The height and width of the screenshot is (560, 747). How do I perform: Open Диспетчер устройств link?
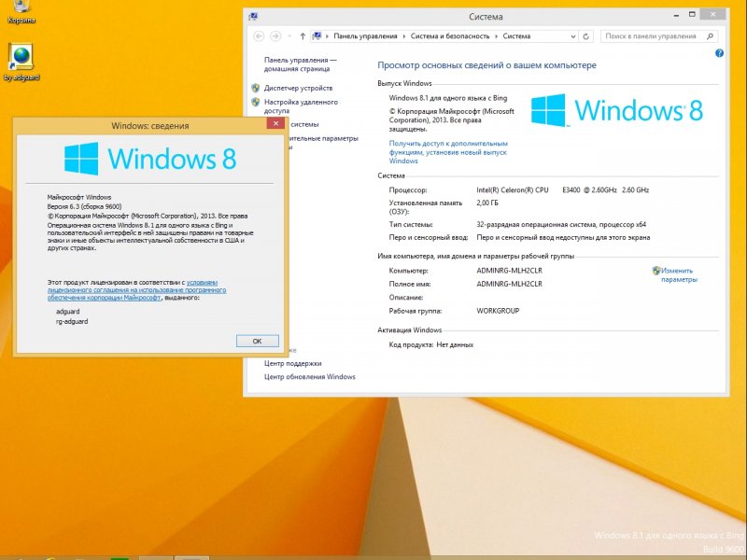click(x=298, y=88)
